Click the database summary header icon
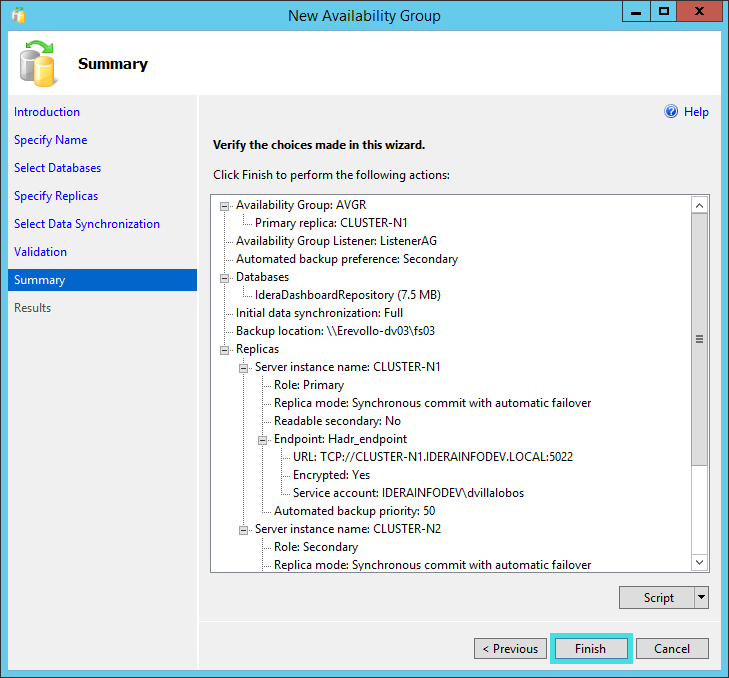 pos(38,64)
